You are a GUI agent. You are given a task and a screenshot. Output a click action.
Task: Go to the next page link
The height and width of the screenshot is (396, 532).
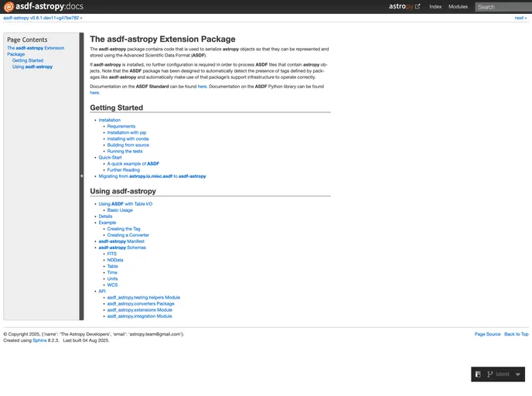pyautogui.click(x=519, y=18)
